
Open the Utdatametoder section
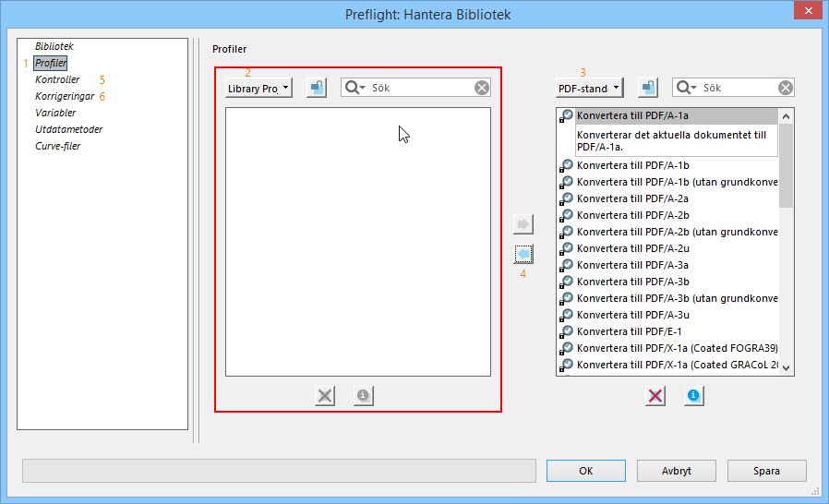68,129
